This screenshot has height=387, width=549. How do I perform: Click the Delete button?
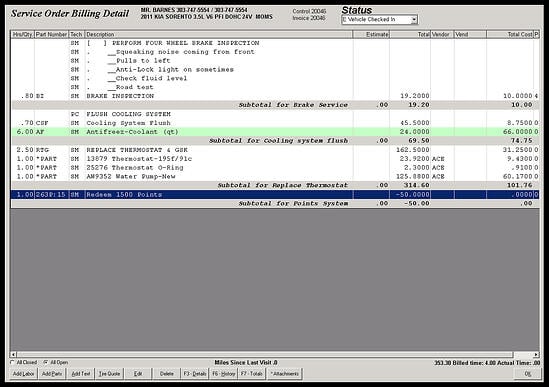click(167, 374)
